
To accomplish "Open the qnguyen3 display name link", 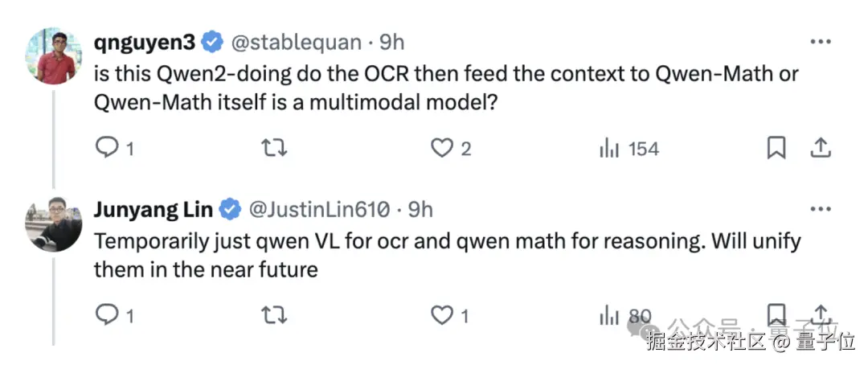I will click(145, 42).
